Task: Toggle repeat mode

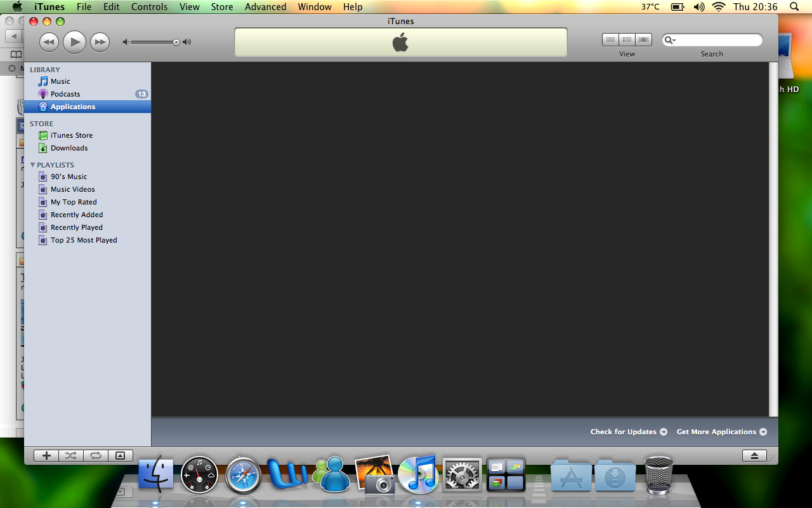Action: (x=96, y=455)
